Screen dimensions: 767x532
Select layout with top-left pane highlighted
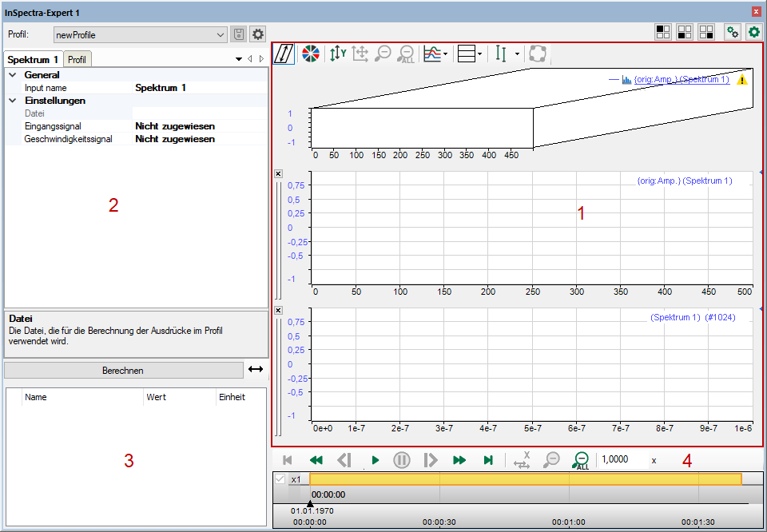pyautogui.click(x=663, y=32)
